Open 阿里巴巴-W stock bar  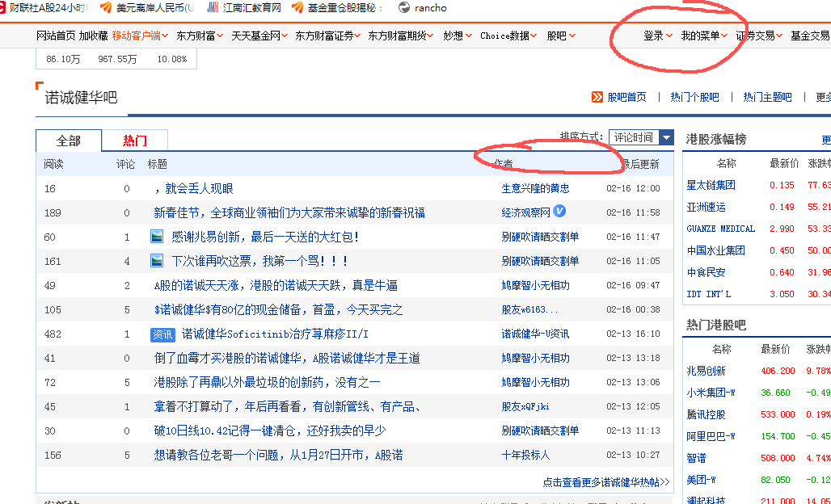pos(711,436)
